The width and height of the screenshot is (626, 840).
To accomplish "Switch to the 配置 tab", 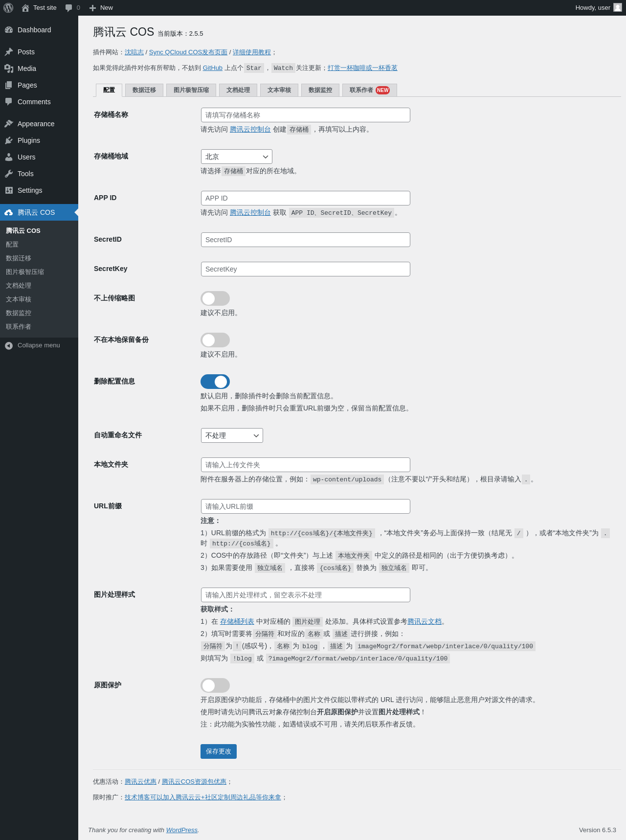I will point(109,90).
